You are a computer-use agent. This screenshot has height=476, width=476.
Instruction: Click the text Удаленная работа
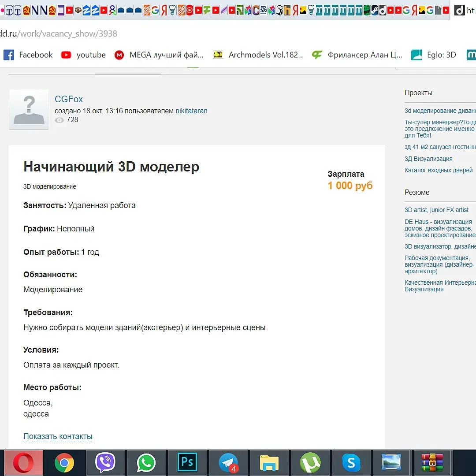point(102,205)
